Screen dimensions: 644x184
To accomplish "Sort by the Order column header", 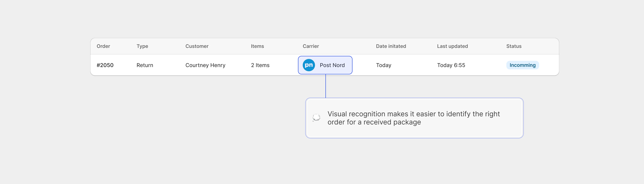I will tap(103, 46).
